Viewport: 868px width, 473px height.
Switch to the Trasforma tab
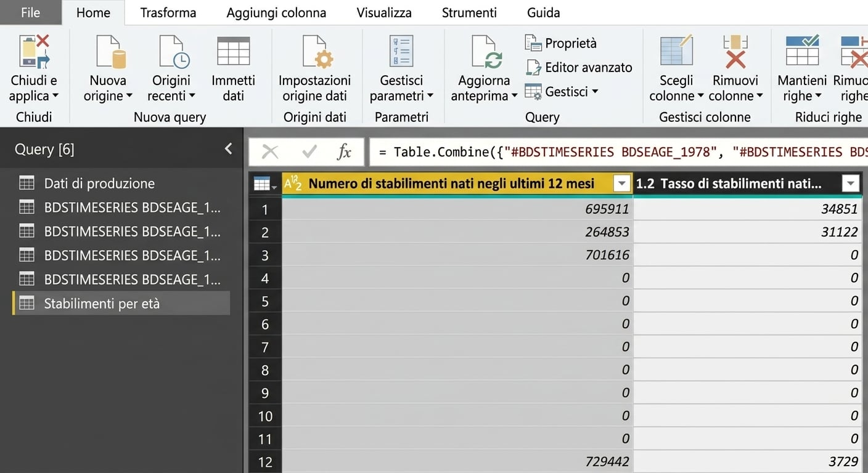click(x=168, y=12)
